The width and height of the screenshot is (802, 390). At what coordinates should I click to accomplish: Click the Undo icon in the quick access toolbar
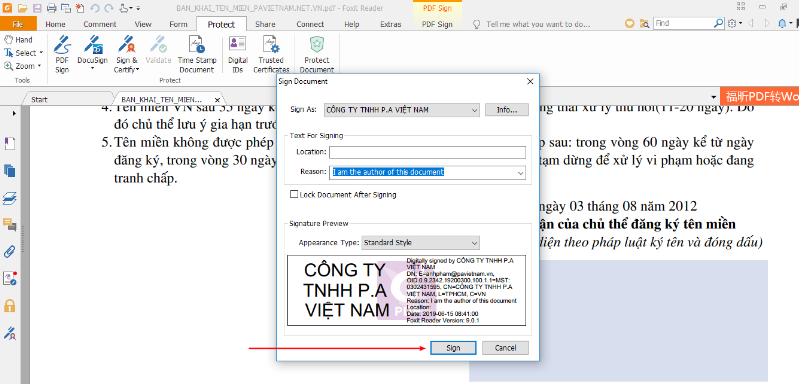point(95,8)
